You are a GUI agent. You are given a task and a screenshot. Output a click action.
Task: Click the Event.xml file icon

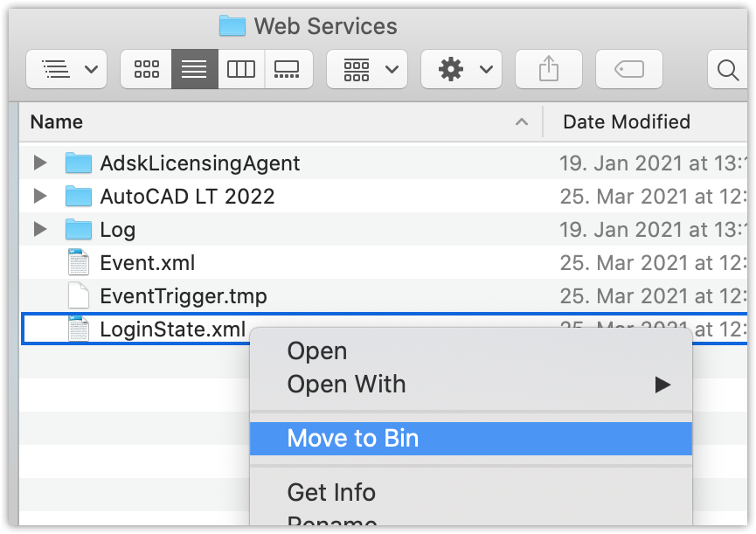[79, 263]
